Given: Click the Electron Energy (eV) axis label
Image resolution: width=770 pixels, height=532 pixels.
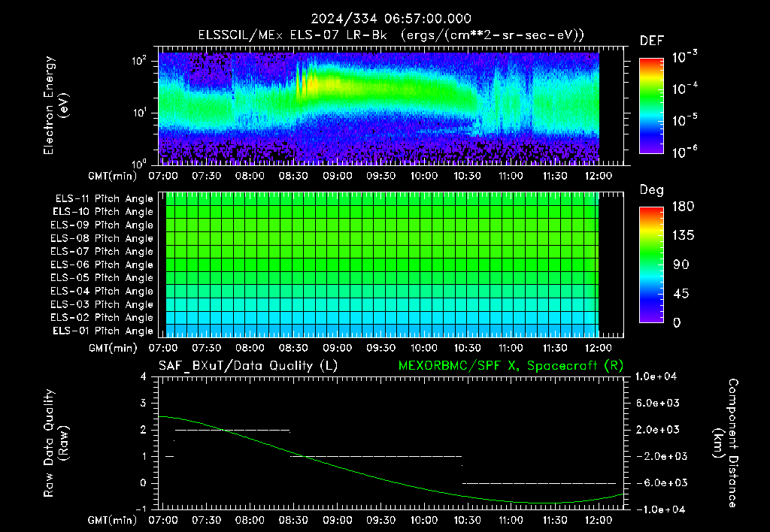Looking at the screenshot, I should (56, 105).
